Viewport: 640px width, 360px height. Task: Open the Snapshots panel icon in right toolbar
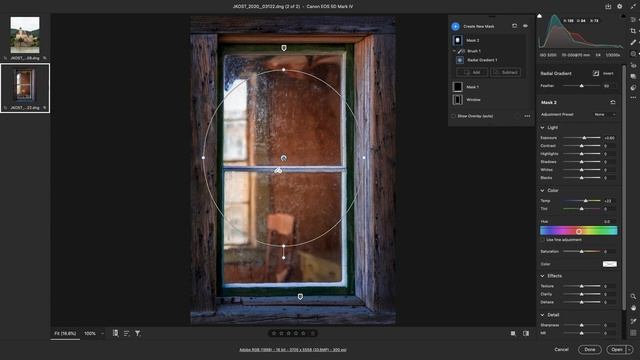point(633,76)
